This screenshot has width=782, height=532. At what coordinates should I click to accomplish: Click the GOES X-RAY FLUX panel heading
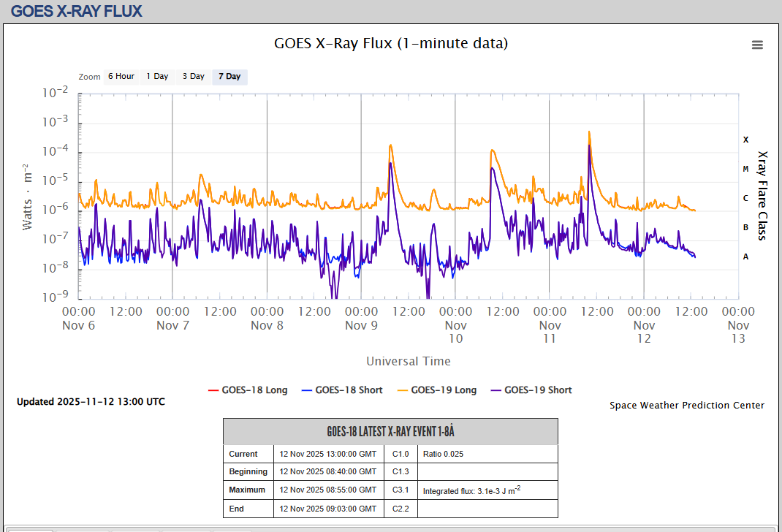77,11
